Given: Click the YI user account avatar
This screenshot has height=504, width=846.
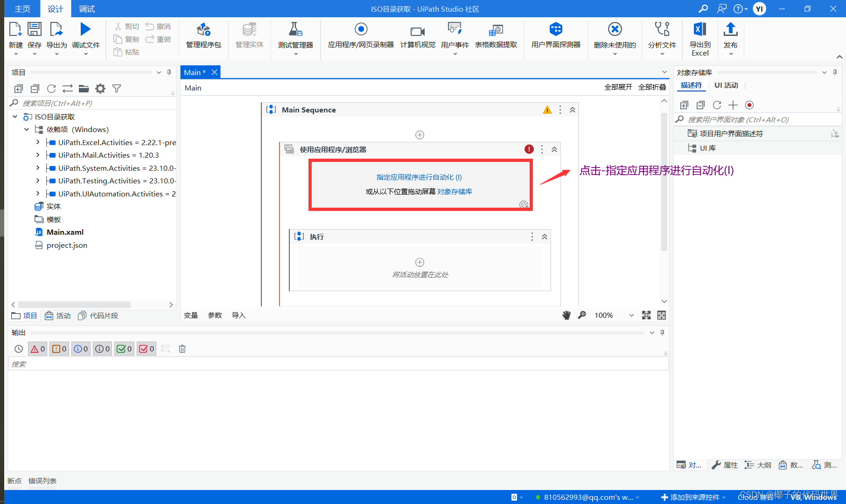Looking at the screenshot, I should click(x=759, y=9).
